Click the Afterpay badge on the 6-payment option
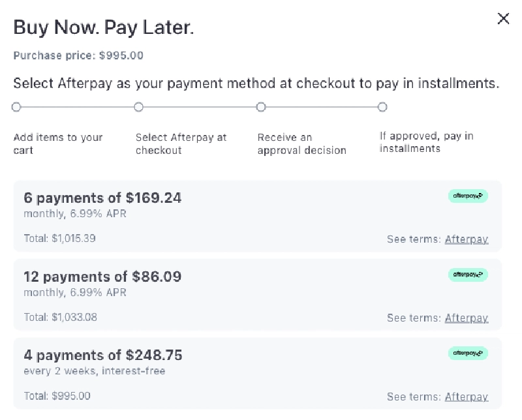This screenshot has height=420, width=522. [x=467, y=196]
